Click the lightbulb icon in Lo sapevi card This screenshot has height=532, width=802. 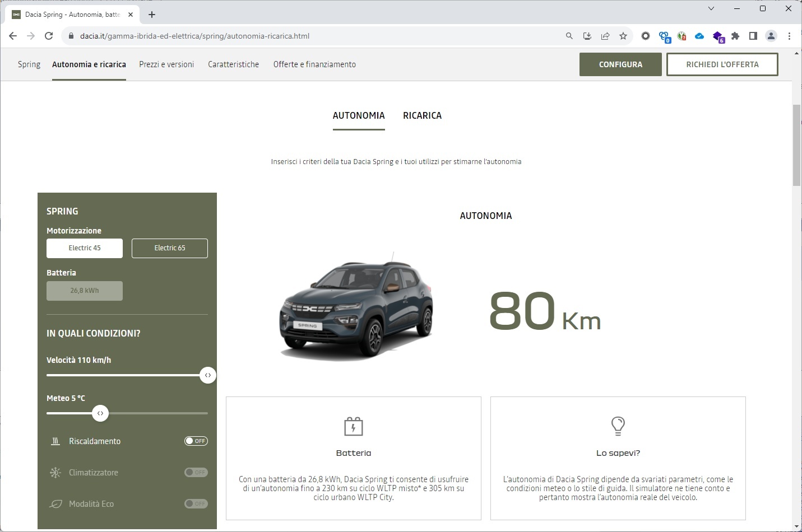point(618,426)
